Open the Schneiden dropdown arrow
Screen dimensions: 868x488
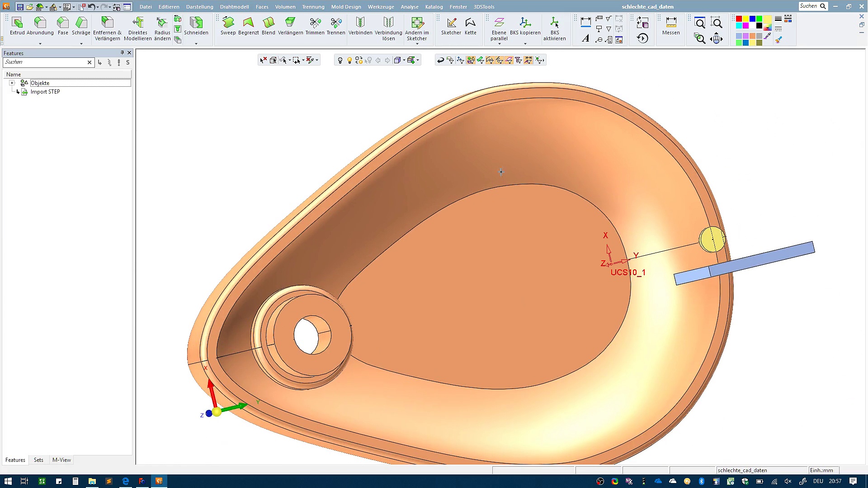(x=196, y=44)
